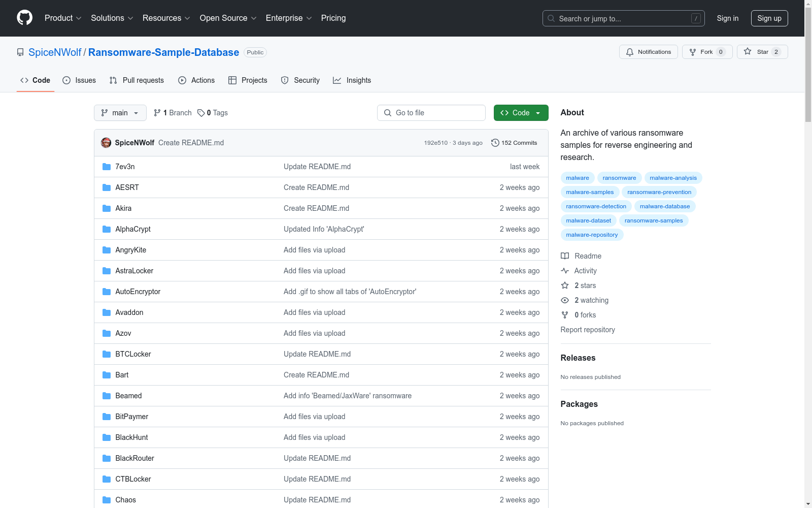Click the AESRT folder icon

click(x=107, y=187)
